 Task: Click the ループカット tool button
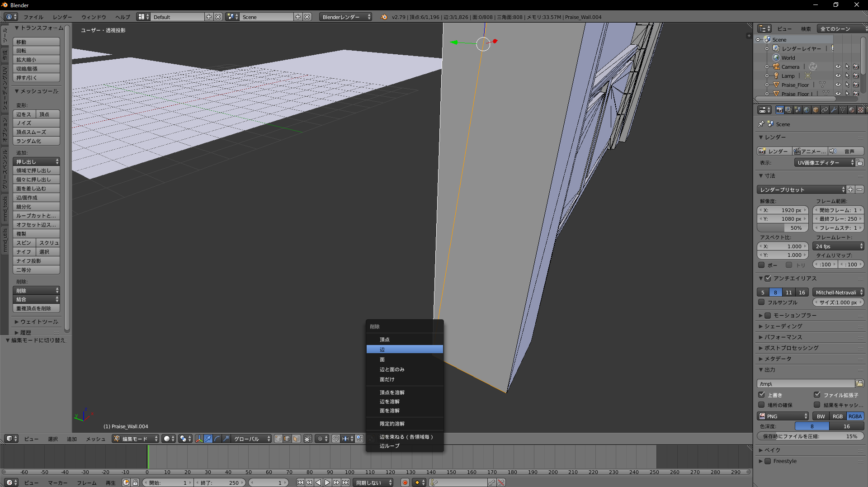pyautogui.click(x=36, y=216)
